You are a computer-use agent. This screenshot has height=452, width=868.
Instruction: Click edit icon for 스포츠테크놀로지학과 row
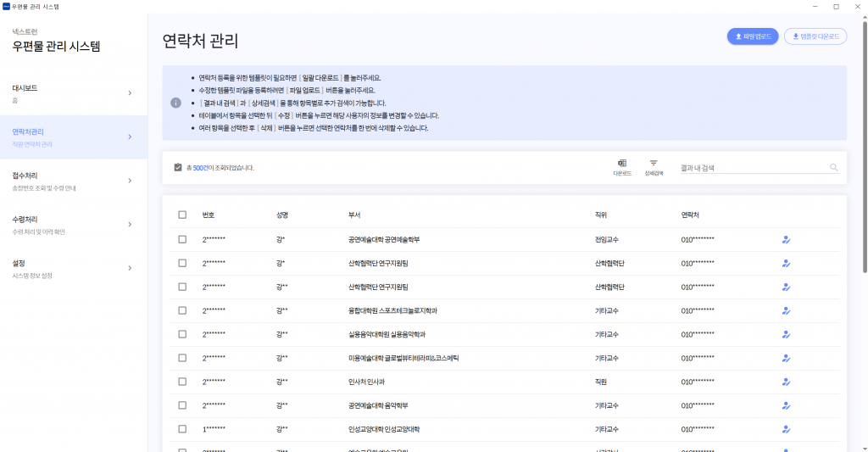tap(786, 311)
